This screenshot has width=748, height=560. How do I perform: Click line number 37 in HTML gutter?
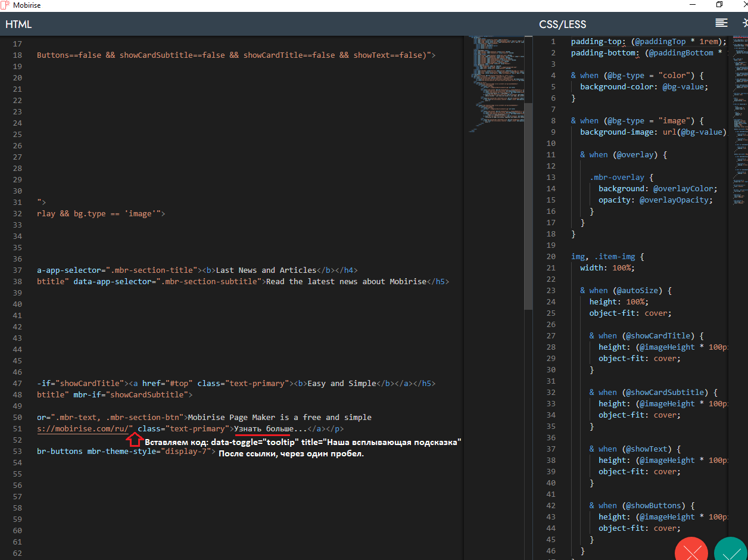pyautogui.click(x=17, y=270)
